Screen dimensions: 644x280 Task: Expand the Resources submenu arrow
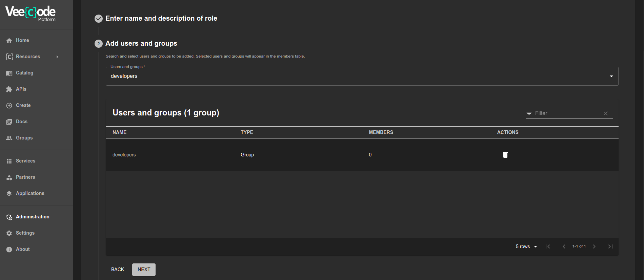click(57, 57)
